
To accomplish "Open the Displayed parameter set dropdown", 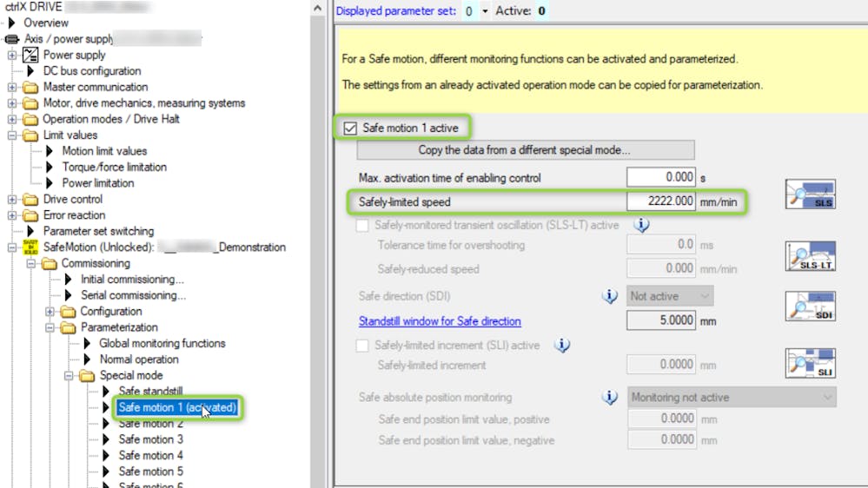I will [484, 11].
